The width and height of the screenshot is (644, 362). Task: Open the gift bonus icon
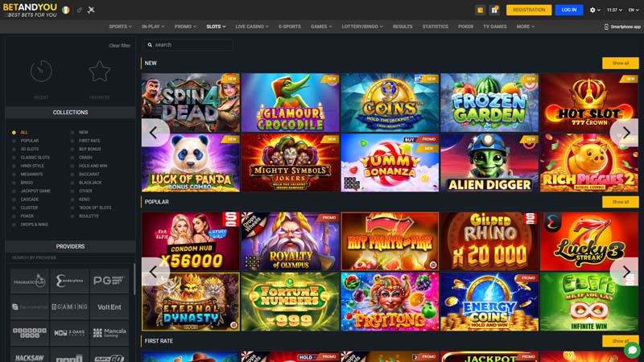494,10
